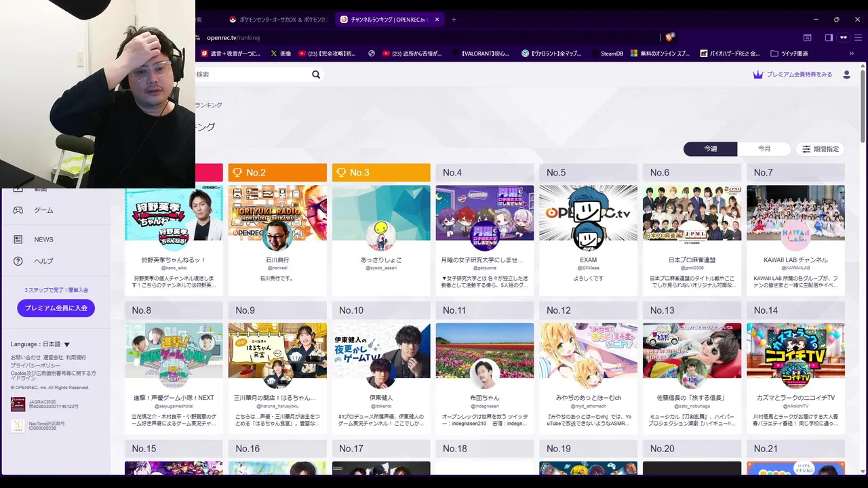Focus the 検索 search field
This screenshot has width=868, height=488.
click(x=251, y=75)
